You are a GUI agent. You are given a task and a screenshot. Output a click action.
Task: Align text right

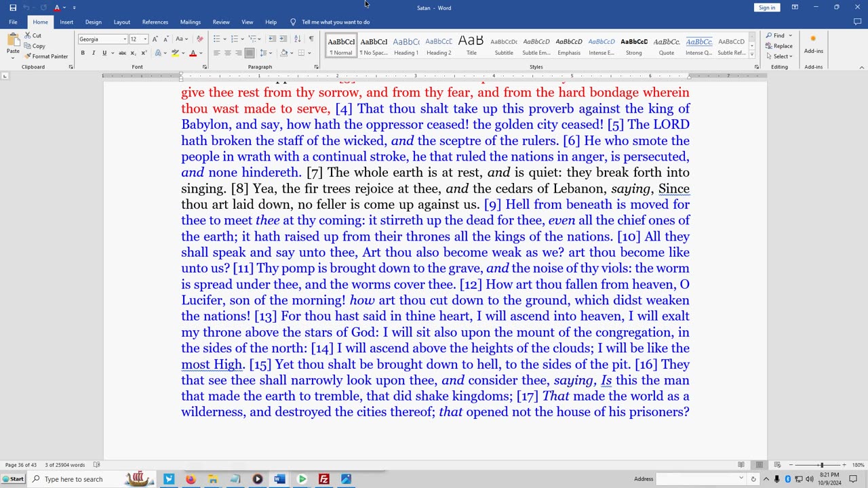click(239, 53)
